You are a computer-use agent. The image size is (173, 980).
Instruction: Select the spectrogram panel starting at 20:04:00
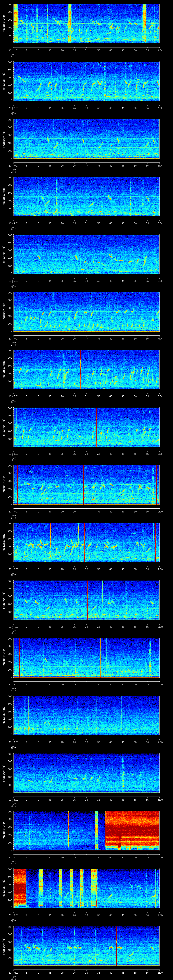click(86, 196)
